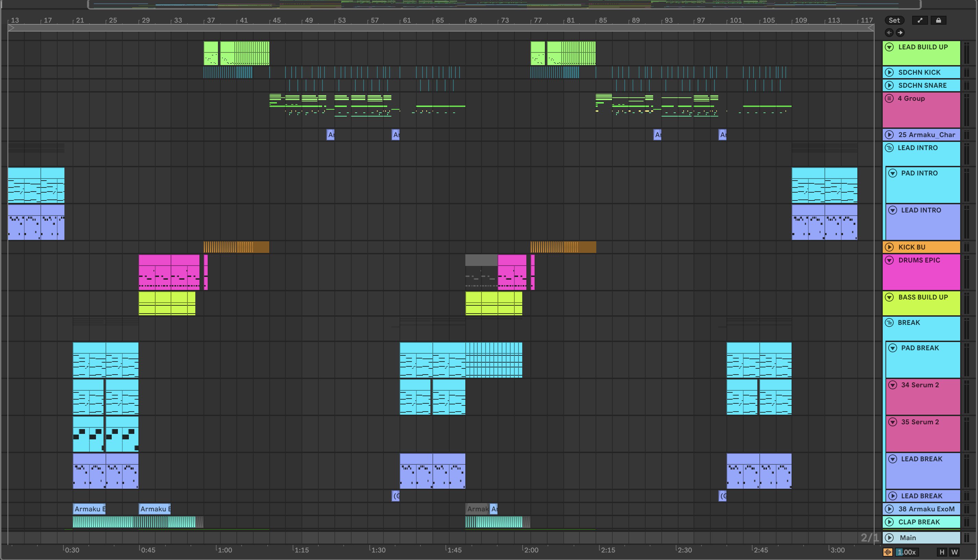Jump to previous locator arrow
This screenshot has height=560, width=978.
pyautogui.click(x=889, y=33)
